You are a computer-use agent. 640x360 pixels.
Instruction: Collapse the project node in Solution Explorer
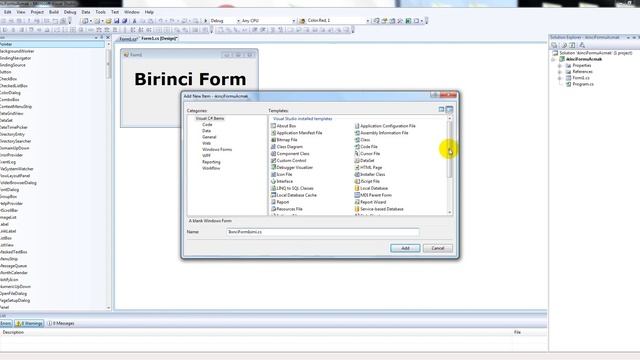(553, 60)
